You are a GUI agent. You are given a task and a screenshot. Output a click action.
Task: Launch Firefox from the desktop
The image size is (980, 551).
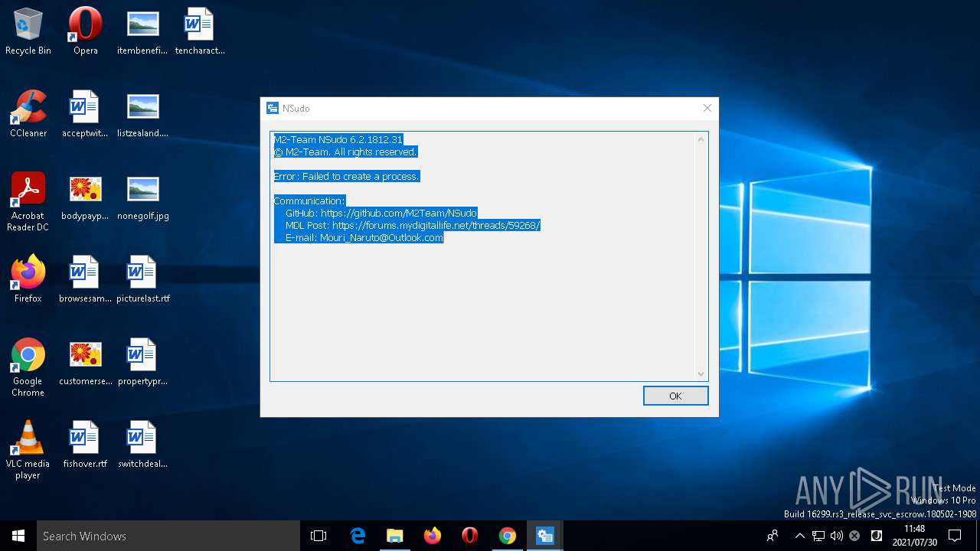pyautogui.click(x=28, y=280)
